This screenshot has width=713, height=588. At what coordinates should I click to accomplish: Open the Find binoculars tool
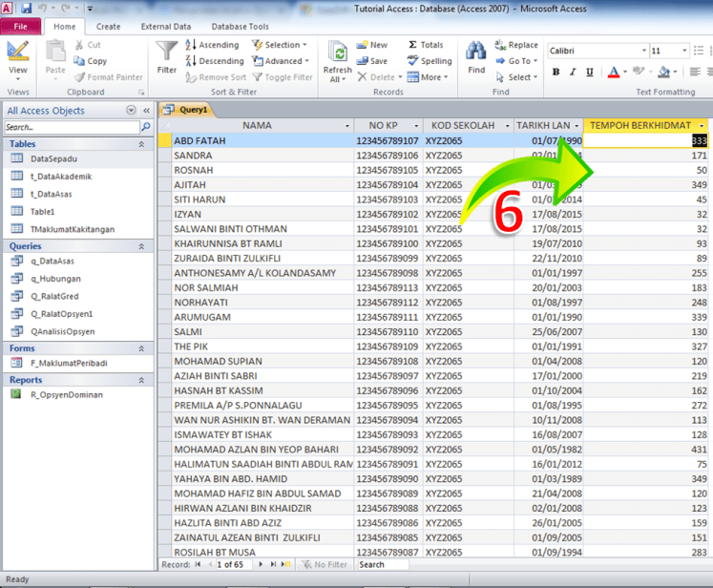pos(476,52)
